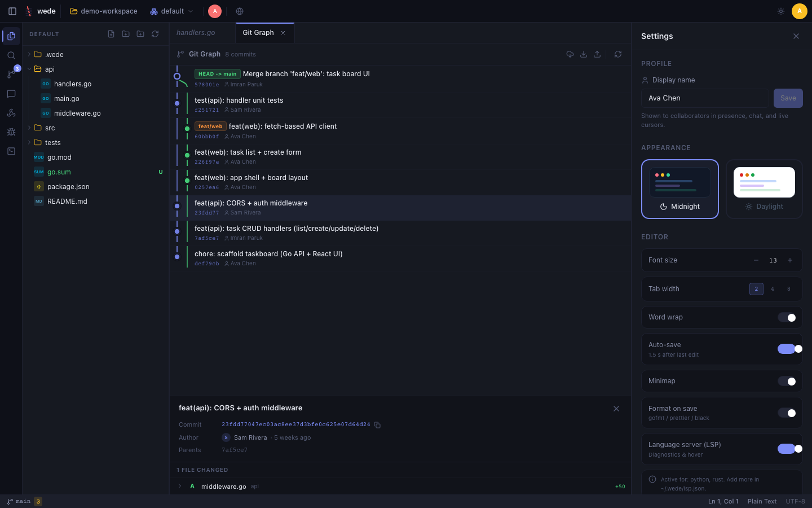Open the Chat panel icon
Image resolution: width=812 pixels, height=508 pixels.
pos(11,94)
